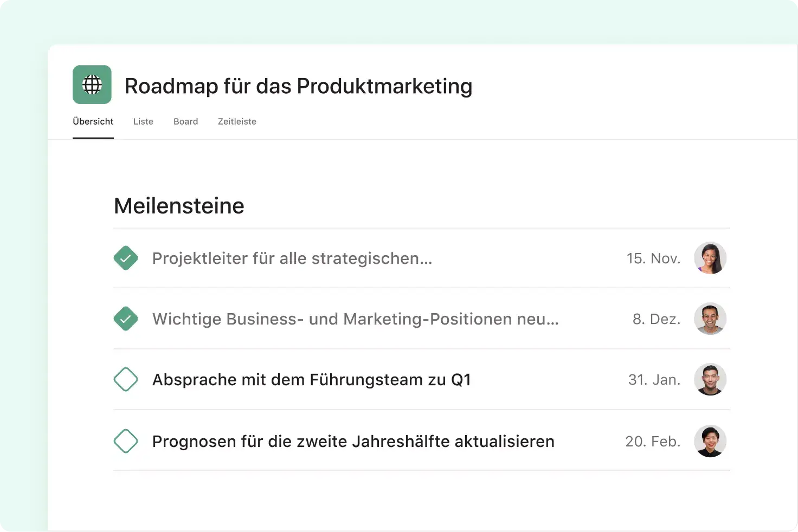
Task: Click the empty diamond icon before Absprache milestone
Action: pyautogui.click(x=126, y=380)
